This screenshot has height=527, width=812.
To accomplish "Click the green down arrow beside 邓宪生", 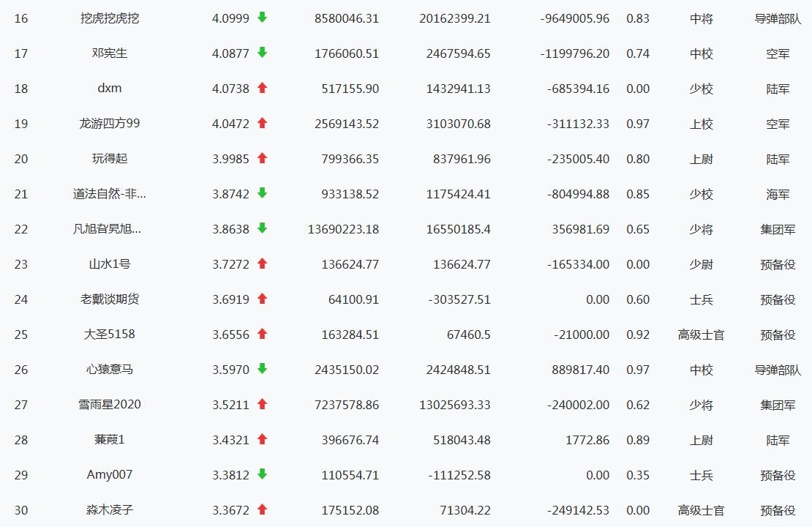I will (262, 53).
